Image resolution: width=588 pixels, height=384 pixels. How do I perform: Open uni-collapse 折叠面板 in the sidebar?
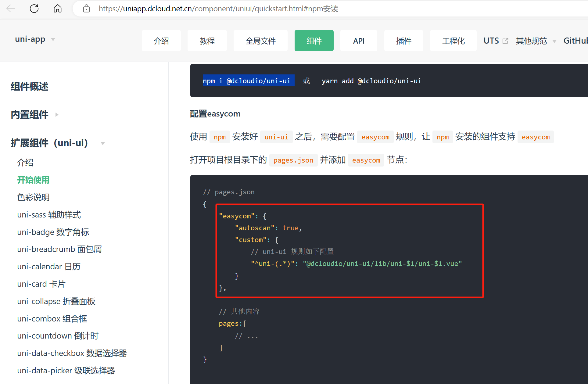coord(56,301)
